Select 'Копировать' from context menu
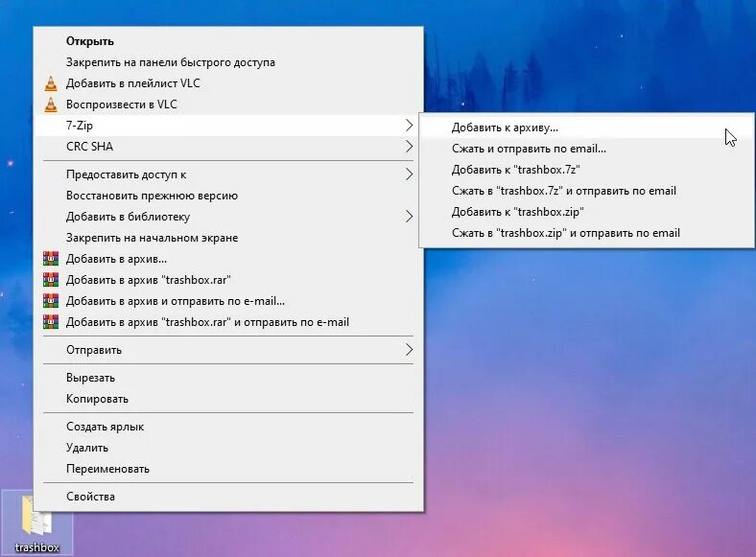Image resolution: width=756 pixels, height=557 pixels. [x=228, y=399]
